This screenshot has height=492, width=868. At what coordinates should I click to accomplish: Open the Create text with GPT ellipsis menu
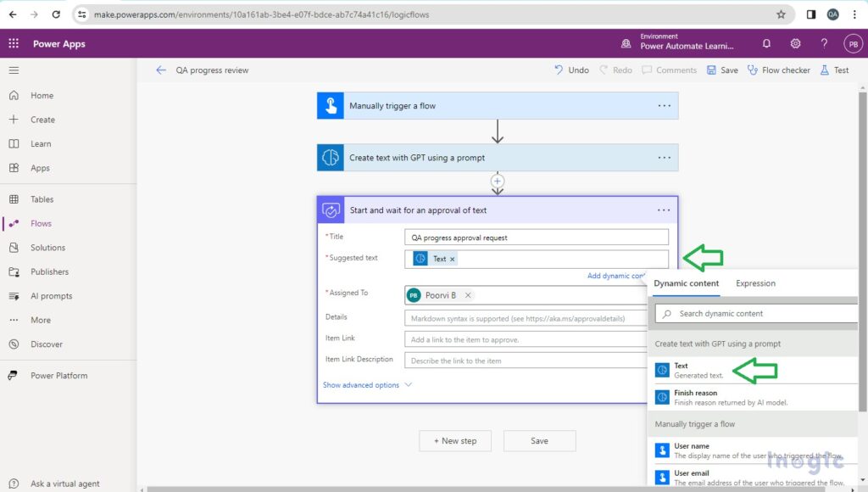[664, 158]
